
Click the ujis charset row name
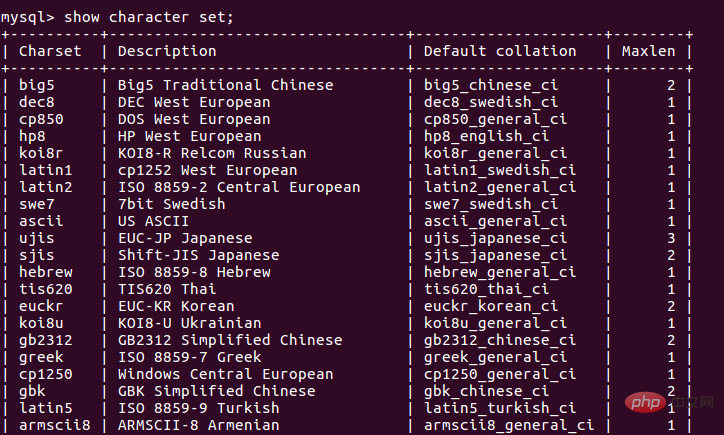pyautogui.click(x=36, y=238)
